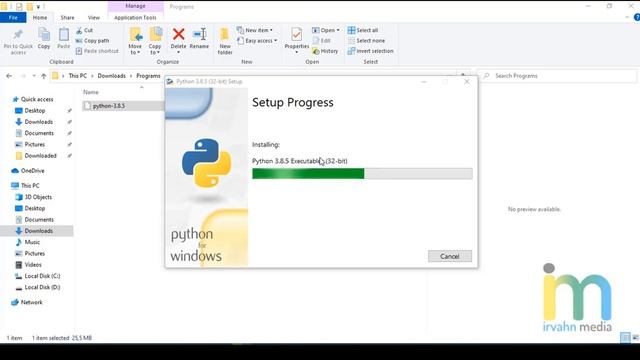Go back with the Back arrow
This screenshot has height=360, width=640.
pos(9,76)
